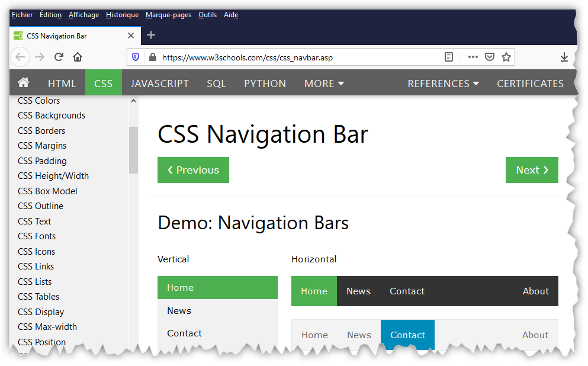The image size is (588, 366).
Task: Click the tracking protection shield icon
Action: (x=136, y=57)
